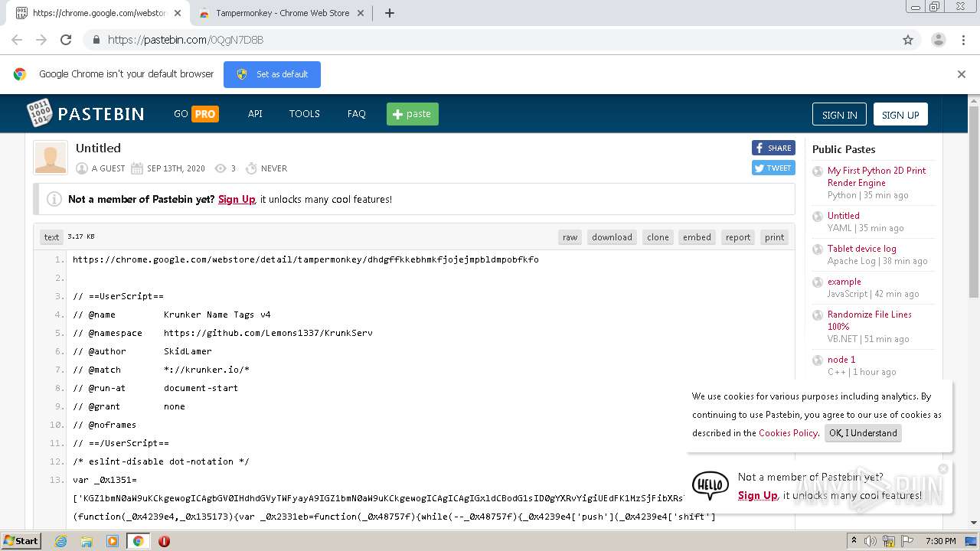Click the SIGN UP button

tap(900, 115)
